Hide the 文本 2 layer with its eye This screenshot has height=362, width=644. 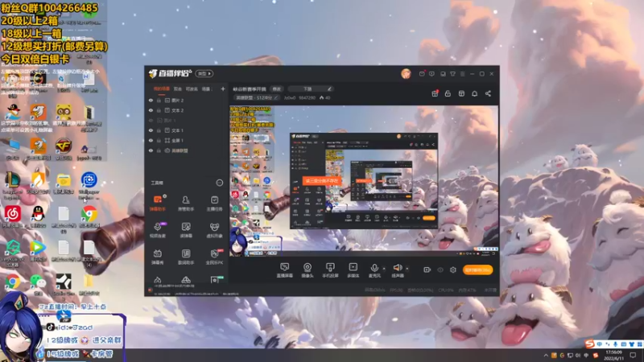(x=151, y=110)
